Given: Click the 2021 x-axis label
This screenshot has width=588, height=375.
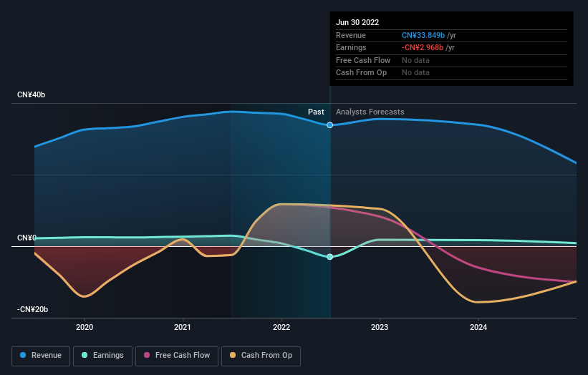Looking at the screenshot, I should (183, 327).
